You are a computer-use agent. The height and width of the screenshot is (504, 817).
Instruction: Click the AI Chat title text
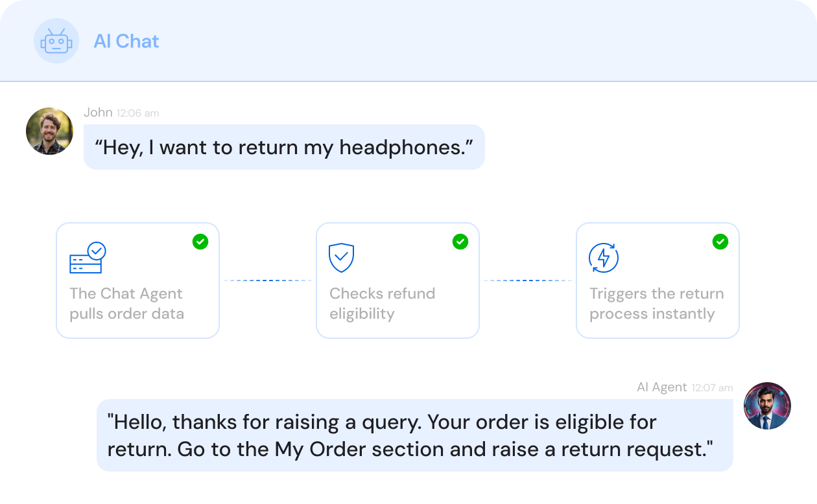coord(126,41)
